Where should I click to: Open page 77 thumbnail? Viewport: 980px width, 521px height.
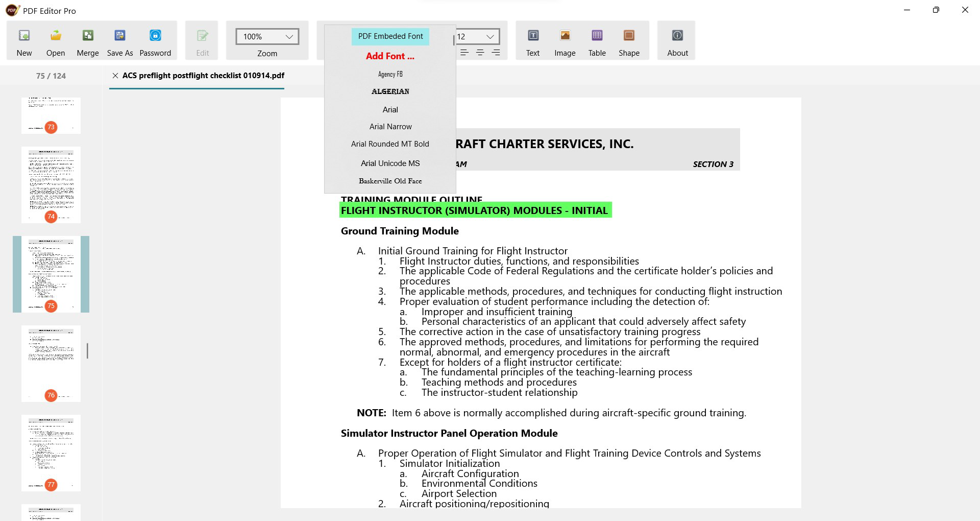(51, 453)
